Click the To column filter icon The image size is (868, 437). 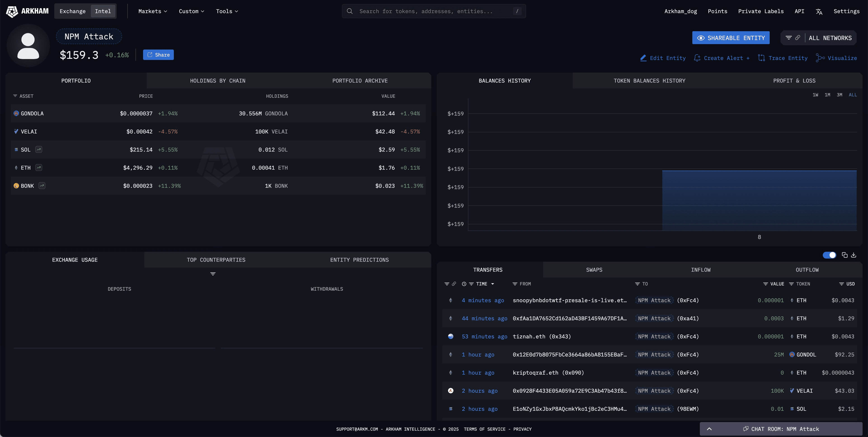tap(637, 284)
